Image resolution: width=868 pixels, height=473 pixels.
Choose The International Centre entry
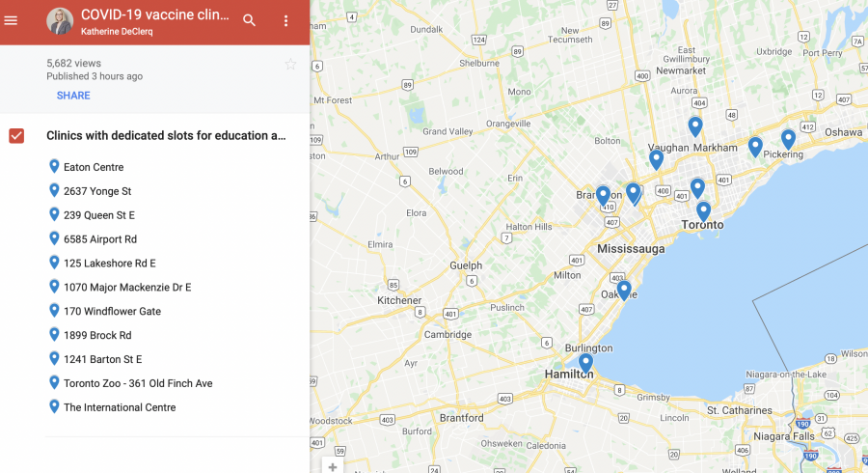[120, 407]
